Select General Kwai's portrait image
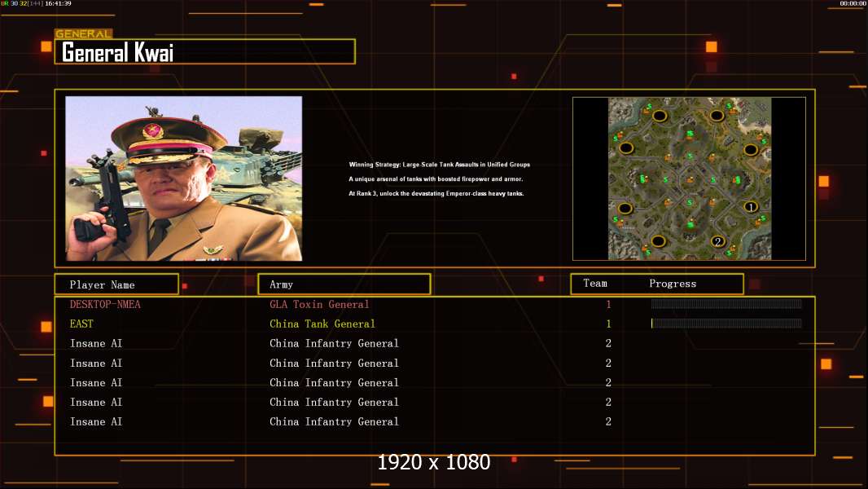This screenshot has height=489, width=868. (x=184, y=178)
